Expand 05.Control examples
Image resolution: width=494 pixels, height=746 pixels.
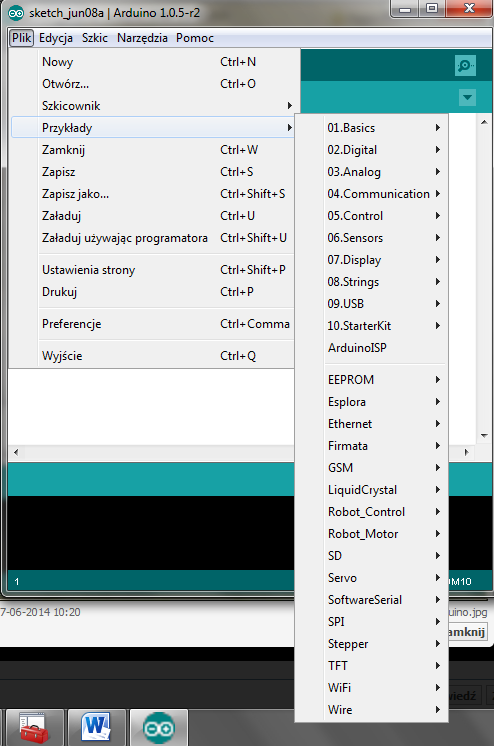click(x=371, y=216)
